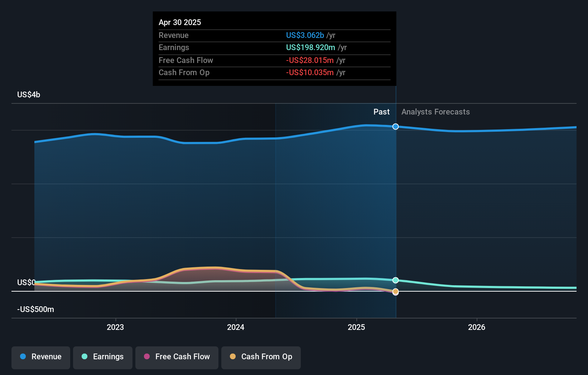The height and width of the screenshot is (375, 588).
Task: Click the US$4b y-axis label
Action: [x=29, y=94]
